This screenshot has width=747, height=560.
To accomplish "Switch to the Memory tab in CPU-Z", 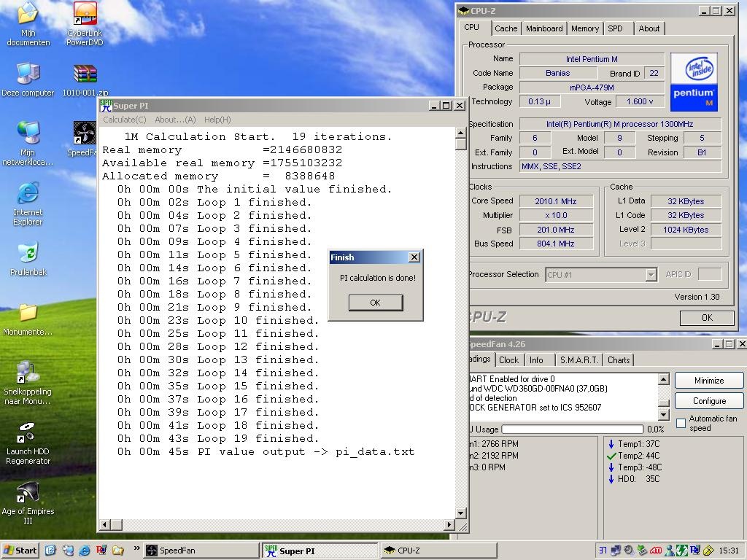I will (x=584, y=28).
